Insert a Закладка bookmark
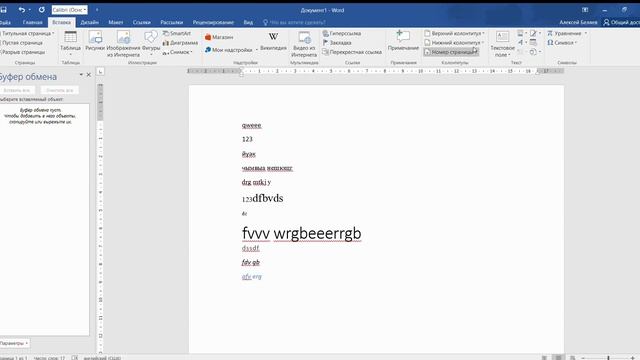Image resolution: width=640 pixels, height=360 pixels. (337, 42)
